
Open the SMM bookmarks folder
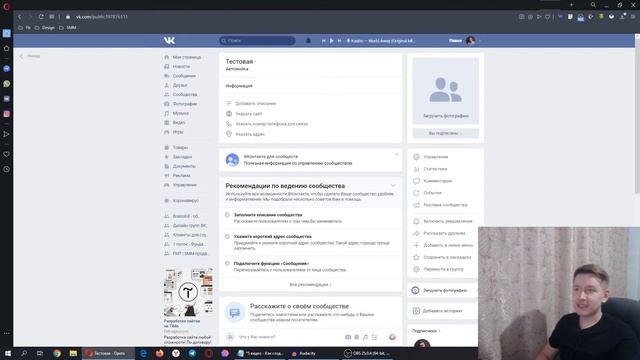pyautogui.click(x=68, y=28)
